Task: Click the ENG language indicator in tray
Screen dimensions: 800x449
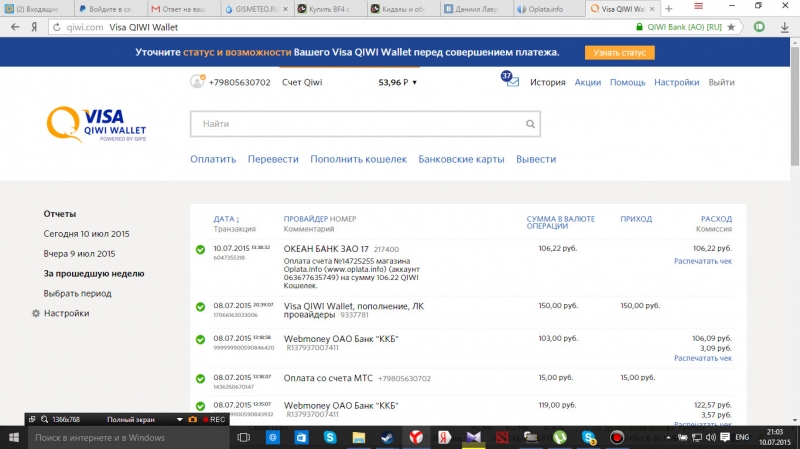Action: (x=742, y=438)
